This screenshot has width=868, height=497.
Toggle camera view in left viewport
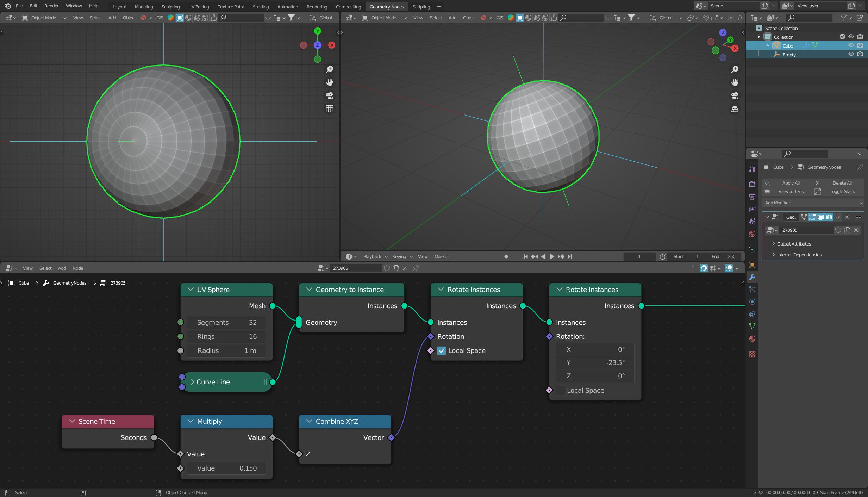(330, 96)
